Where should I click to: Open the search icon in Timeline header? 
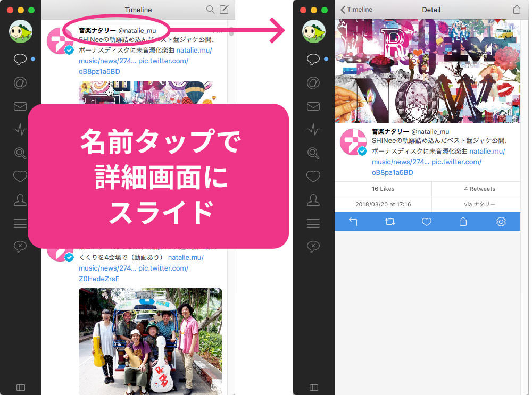tap(210, 10)
